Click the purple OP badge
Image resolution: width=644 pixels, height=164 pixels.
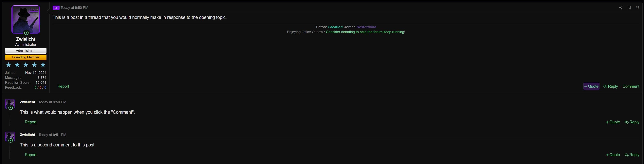coord(56,8)
